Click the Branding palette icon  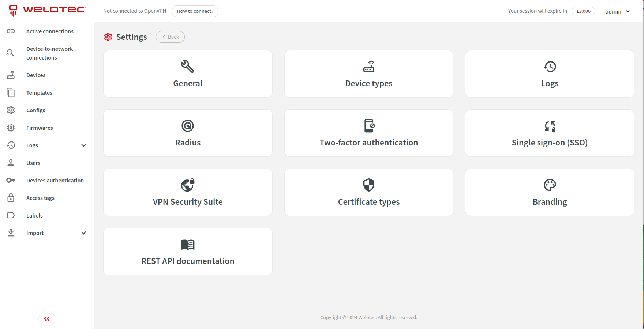pyautogui.click(x=550, y=185)
